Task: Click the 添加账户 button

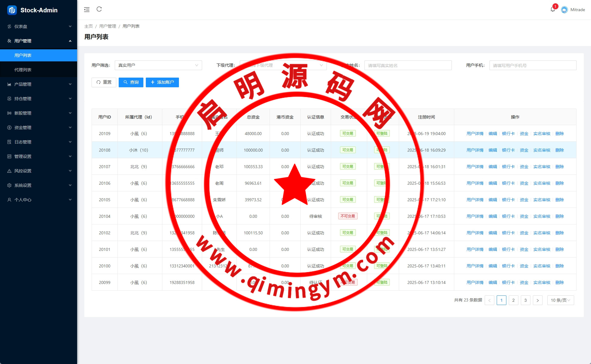Action: (x=162, y=82)
